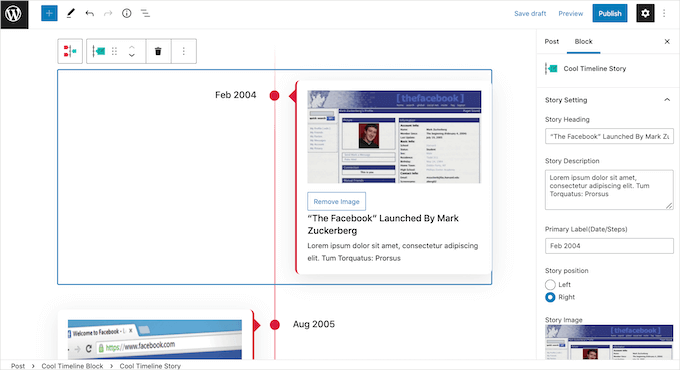Select the Left story position
This screenshot has height=370, width=680.
(550, 285)
